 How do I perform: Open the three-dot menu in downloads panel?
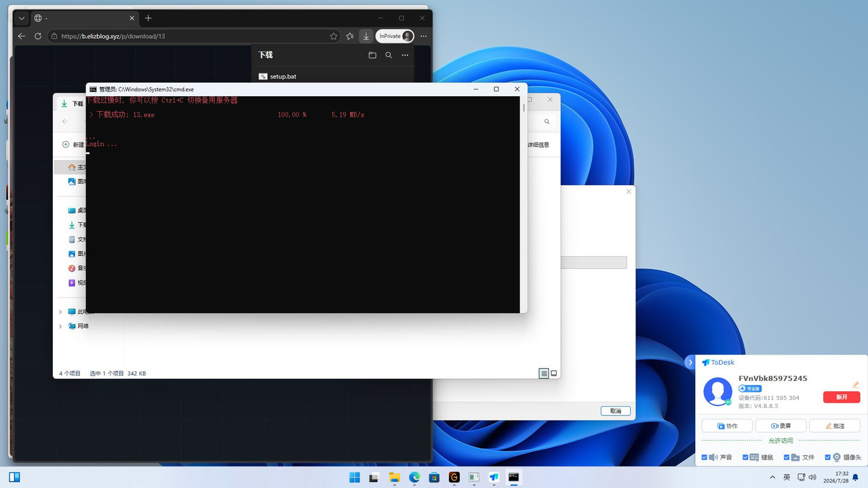[x=405, y=55]
